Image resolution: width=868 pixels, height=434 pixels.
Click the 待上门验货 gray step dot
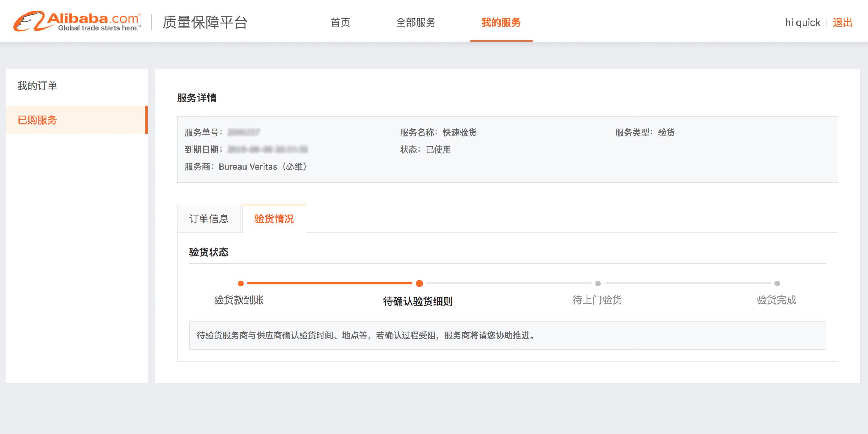coord(598,284)
